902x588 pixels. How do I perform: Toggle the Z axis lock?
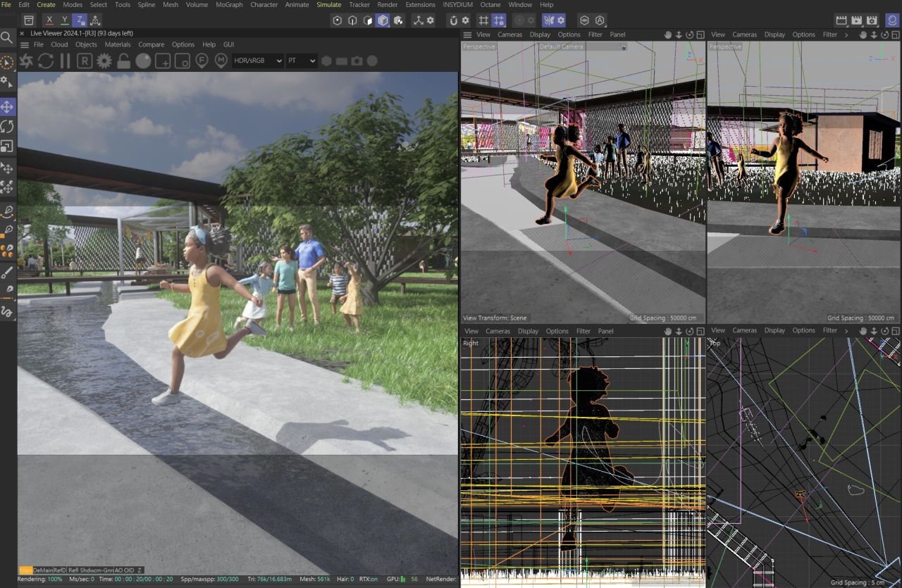tap(80, 20)
